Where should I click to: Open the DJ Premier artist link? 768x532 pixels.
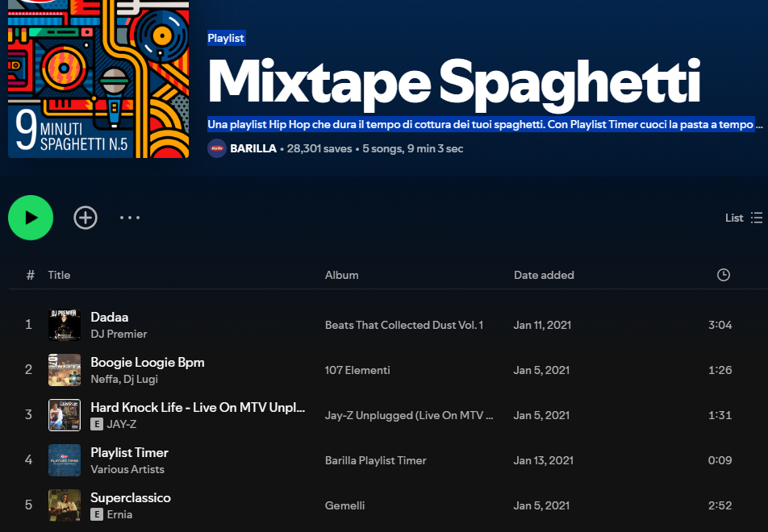119,334
